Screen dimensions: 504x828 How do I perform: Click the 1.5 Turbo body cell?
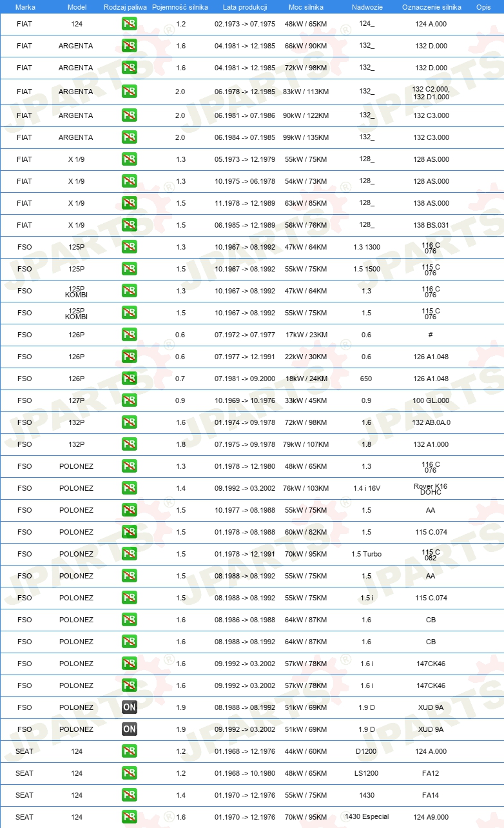point(367,554)
